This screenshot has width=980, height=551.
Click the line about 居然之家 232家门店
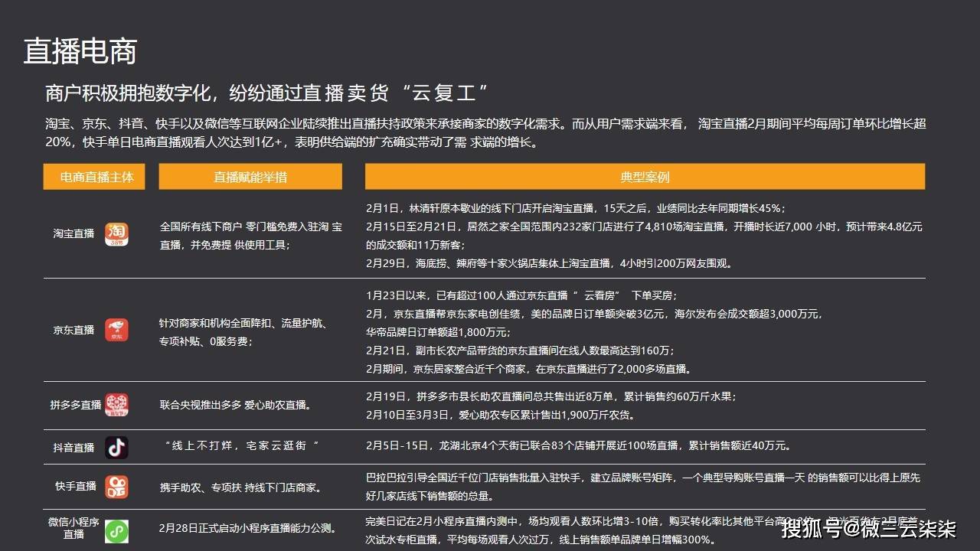(x=644, y=227)
